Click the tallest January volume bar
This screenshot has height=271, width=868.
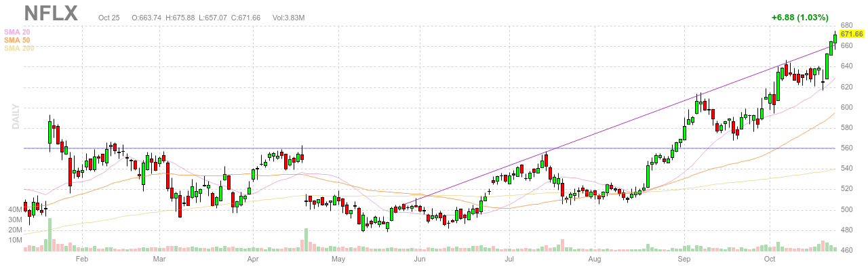50,234
